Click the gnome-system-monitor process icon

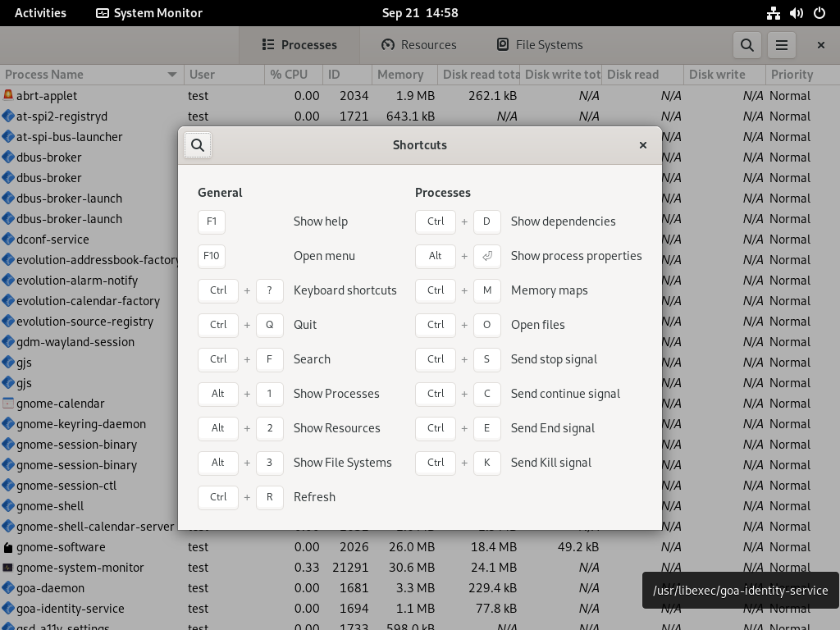(8, 568)
